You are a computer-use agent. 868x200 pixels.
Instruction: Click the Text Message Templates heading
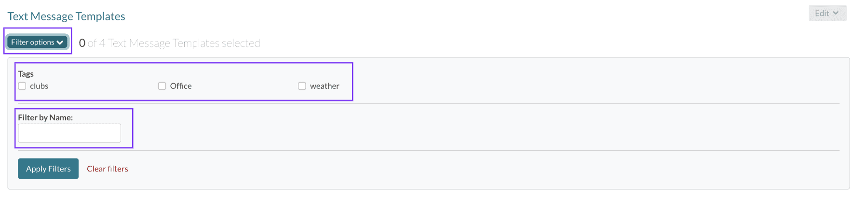67,16
